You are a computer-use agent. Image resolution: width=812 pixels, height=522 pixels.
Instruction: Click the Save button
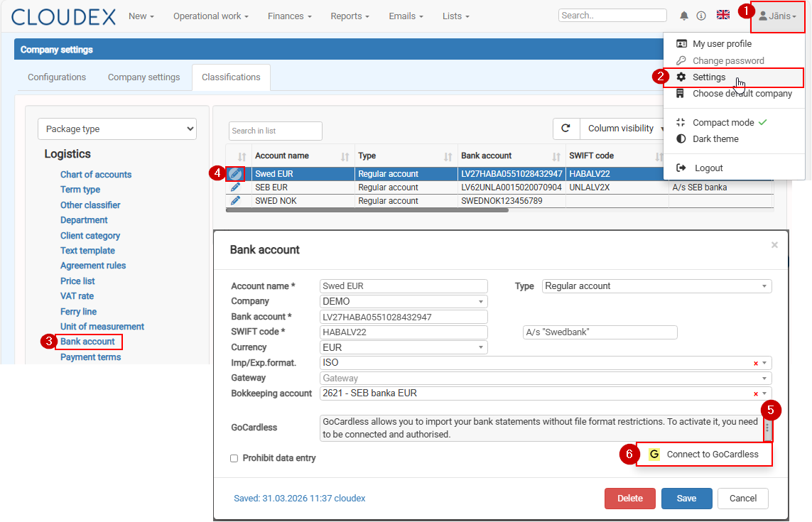pyautogui.click(x=686, y=499)
